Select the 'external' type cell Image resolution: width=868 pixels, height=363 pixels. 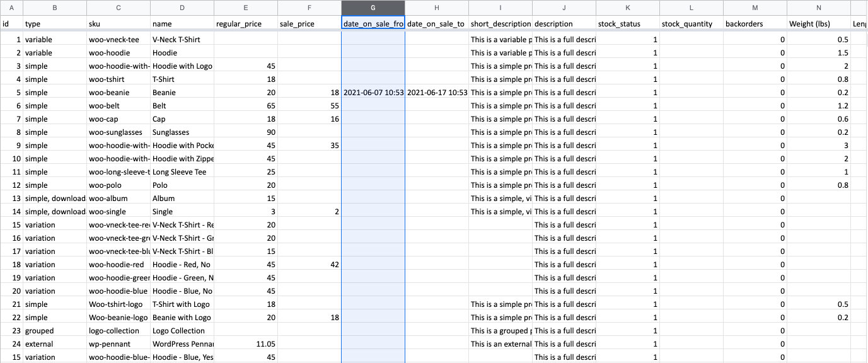54,344
